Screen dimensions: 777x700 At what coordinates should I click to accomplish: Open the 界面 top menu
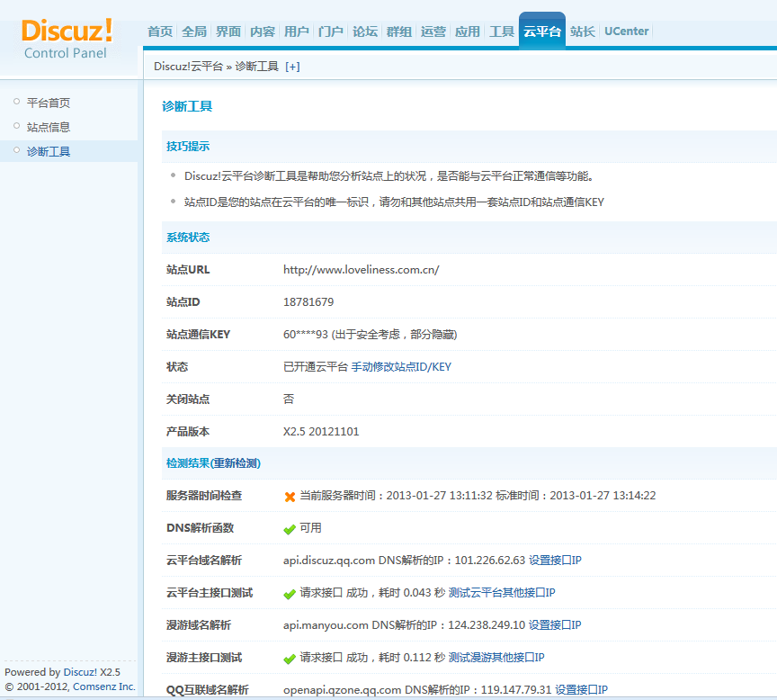[228, 31]
